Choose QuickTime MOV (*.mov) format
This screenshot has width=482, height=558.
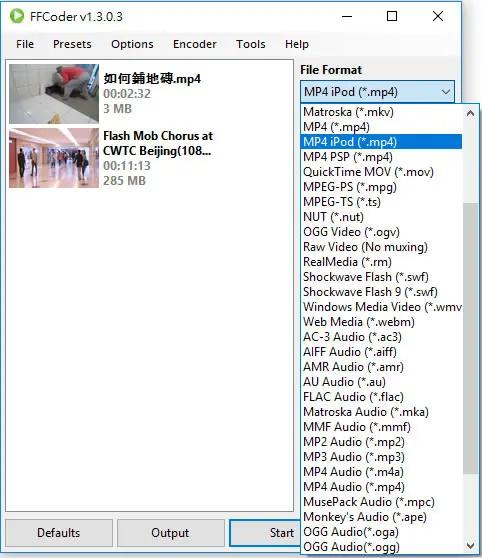click(382, 172)
